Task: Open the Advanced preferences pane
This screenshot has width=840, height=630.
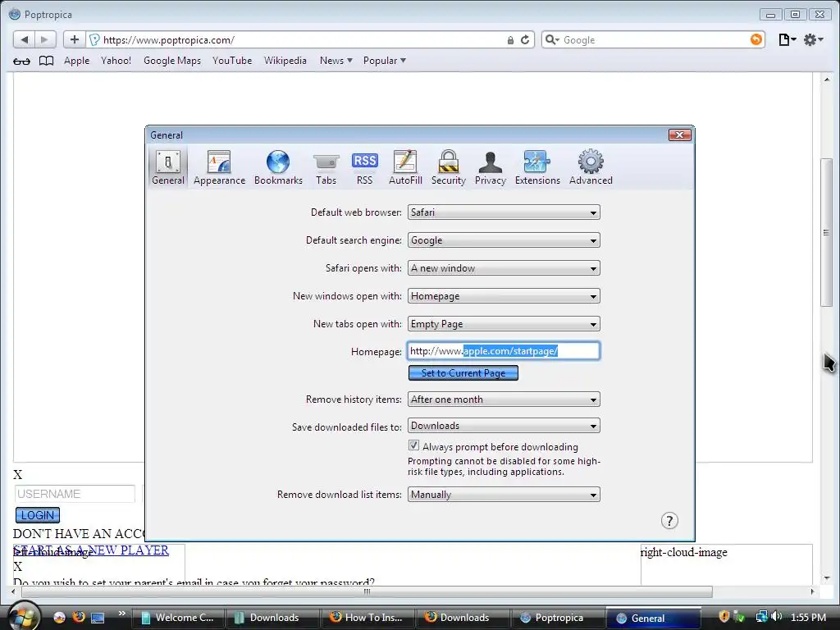Action: coord(591,167)
